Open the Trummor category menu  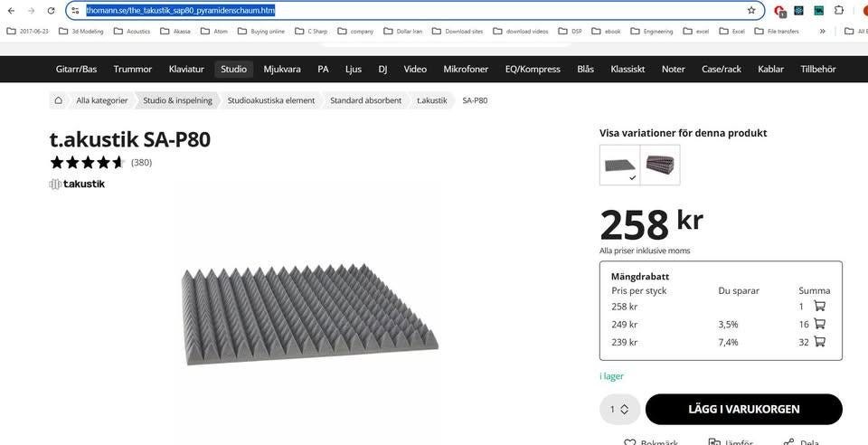tap(133, 69)
